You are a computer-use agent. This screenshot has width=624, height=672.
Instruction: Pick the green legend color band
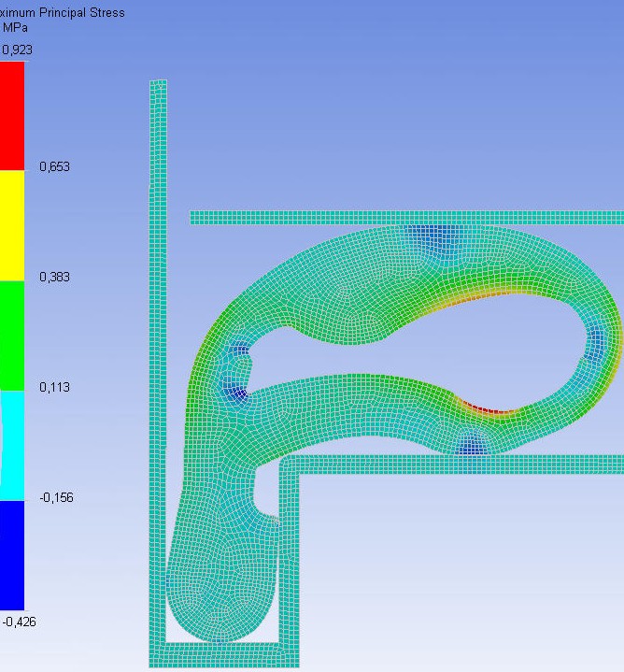click(11, 335)
